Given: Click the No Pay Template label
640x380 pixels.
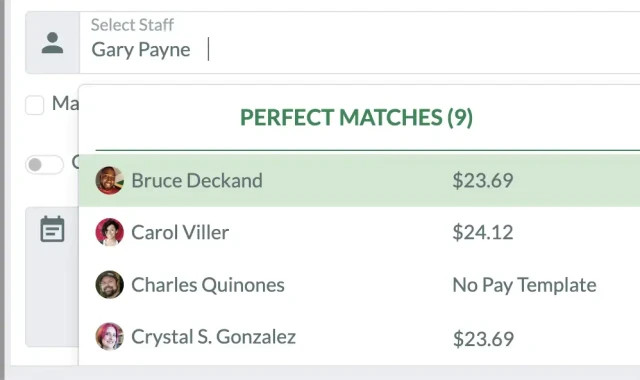Looking at the screenshot, I should pos(524,285).
